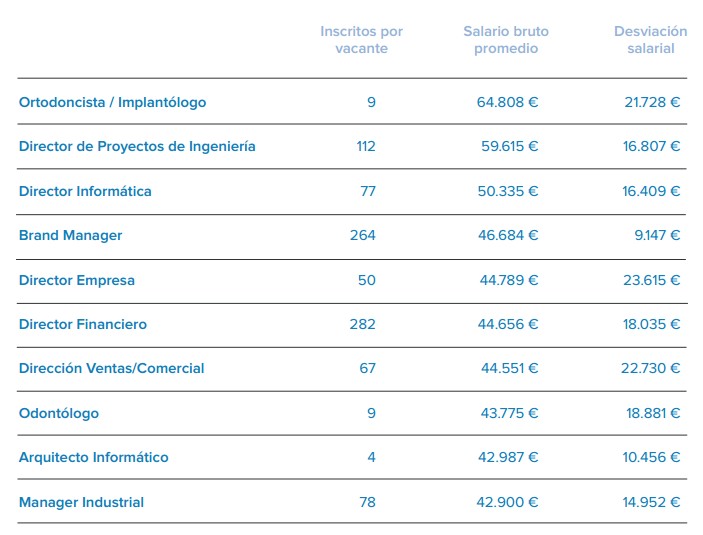Select the 59.615 € salary value

(x=509, y=146)
